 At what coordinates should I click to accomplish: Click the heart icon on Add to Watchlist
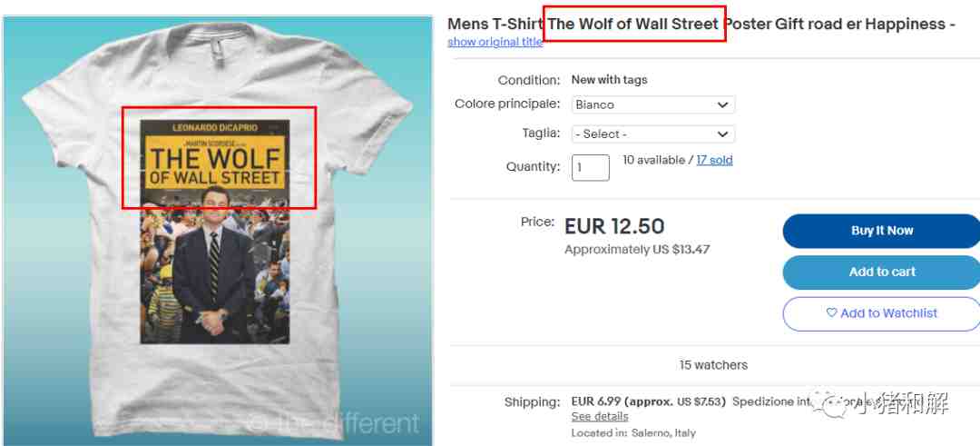pos(831,312)
